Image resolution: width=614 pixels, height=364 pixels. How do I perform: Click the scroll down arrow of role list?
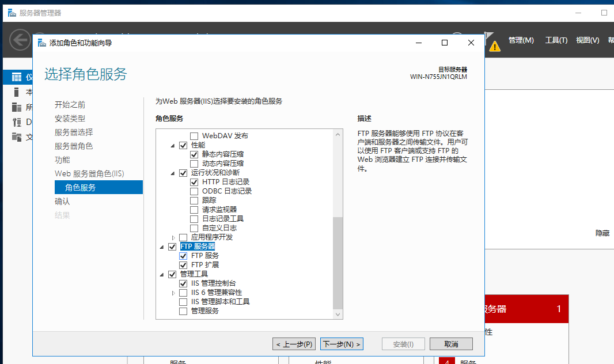click(338, 314)
